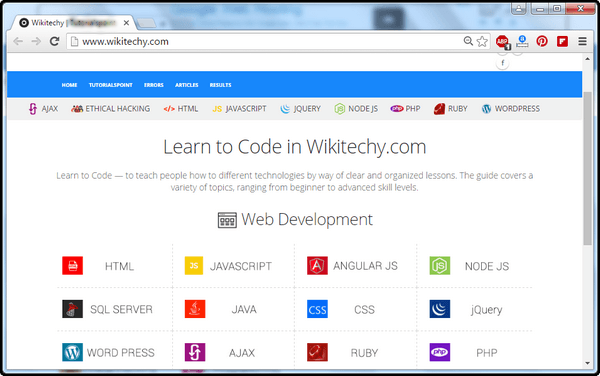Screen dimensions: 600x376
Task: Go to WORDPRESS in the gray category bar
Action: point(510,109)
